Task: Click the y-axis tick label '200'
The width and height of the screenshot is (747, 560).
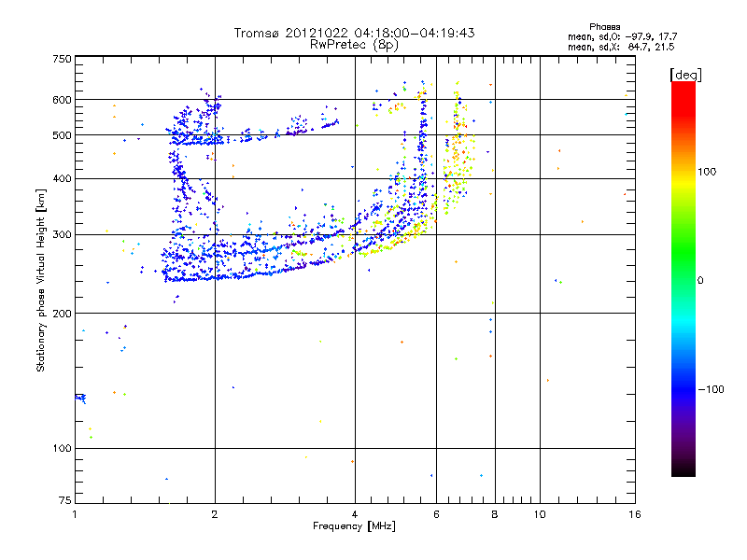Action: [62, 314]
